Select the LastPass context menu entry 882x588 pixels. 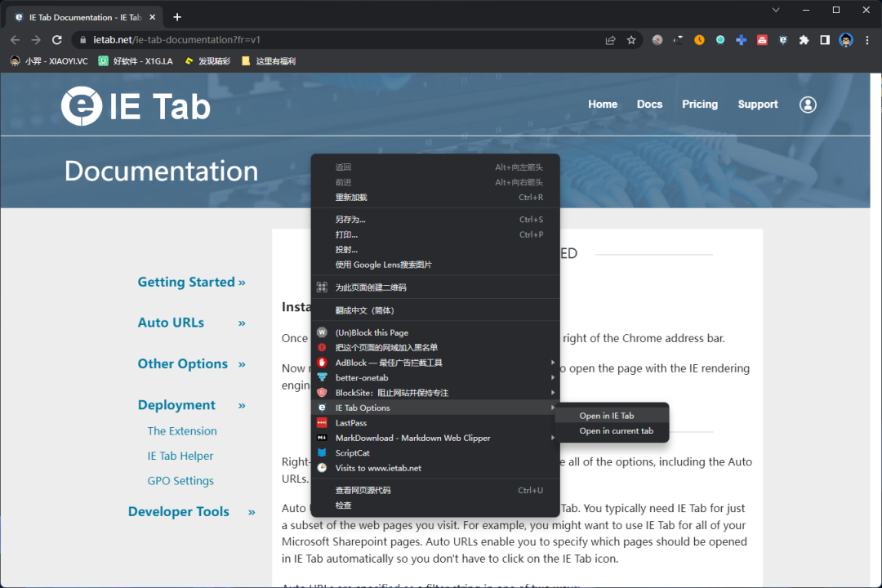351,423
